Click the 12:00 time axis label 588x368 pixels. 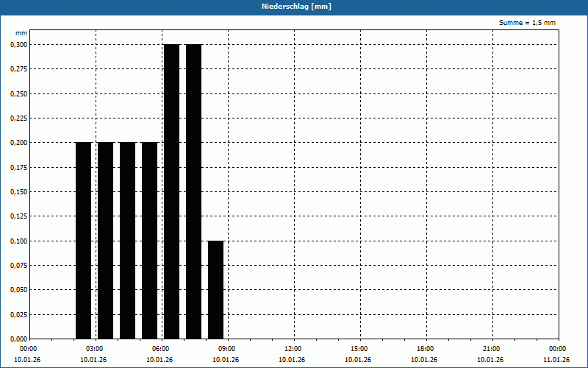pos(293,349)
